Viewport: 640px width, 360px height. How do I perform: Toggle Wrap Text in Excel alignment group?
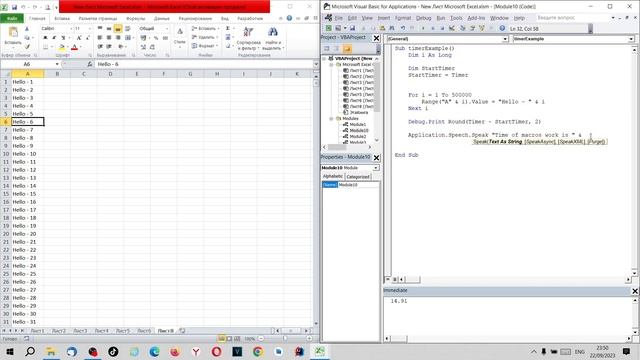(x=127, y=28)
